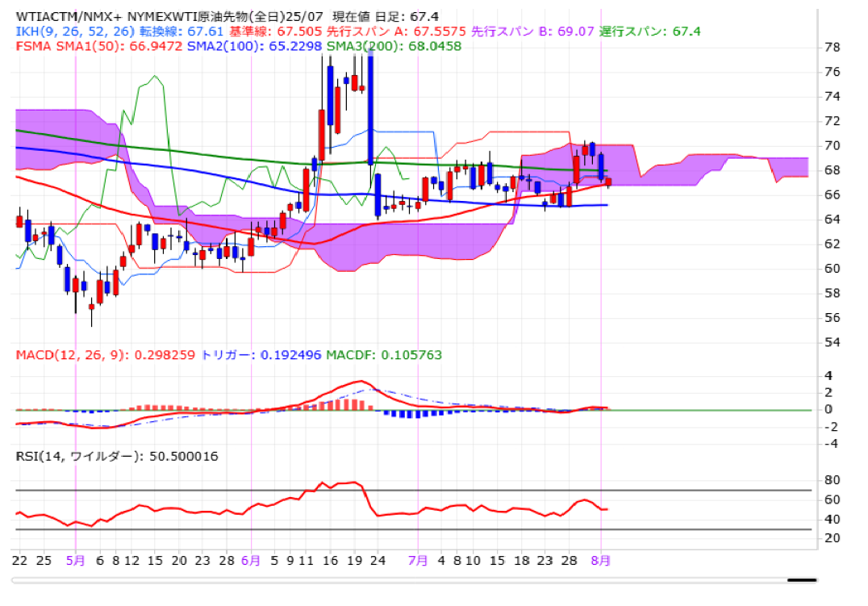
Task: Select the 18 date axis label
Action: [522, 561]
